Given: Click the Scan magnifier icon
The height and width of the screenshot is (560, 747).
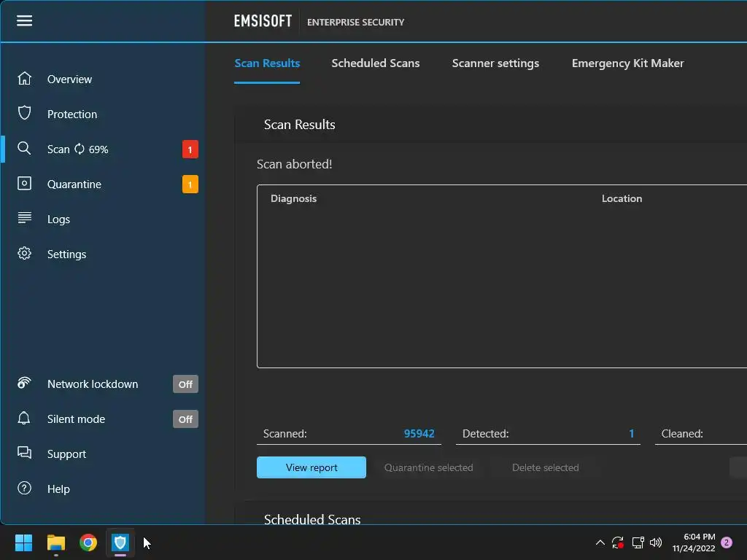Looking at the screenshot, I should (x=24, y=148).
